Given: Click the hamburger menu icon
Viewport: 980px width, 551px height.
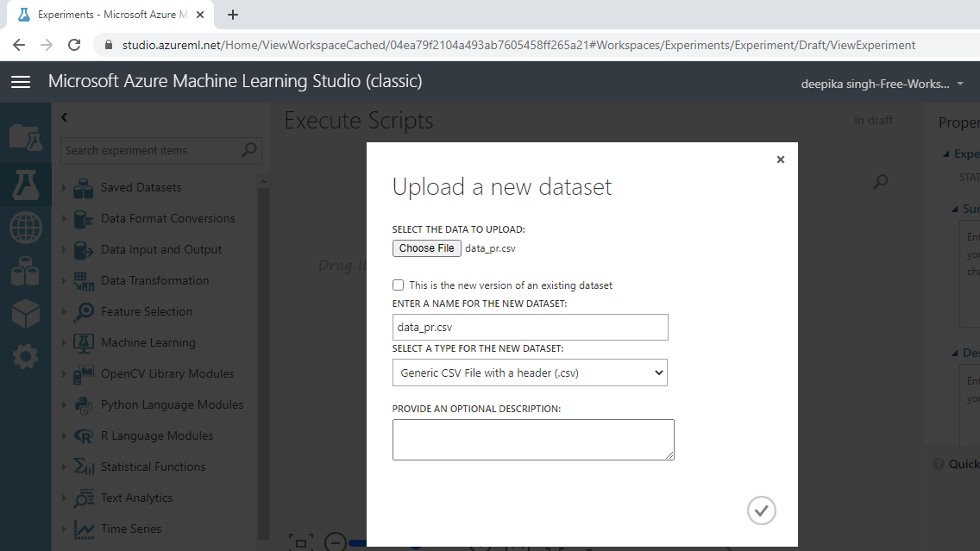Looking at the screenshot, I should [21, 82].
